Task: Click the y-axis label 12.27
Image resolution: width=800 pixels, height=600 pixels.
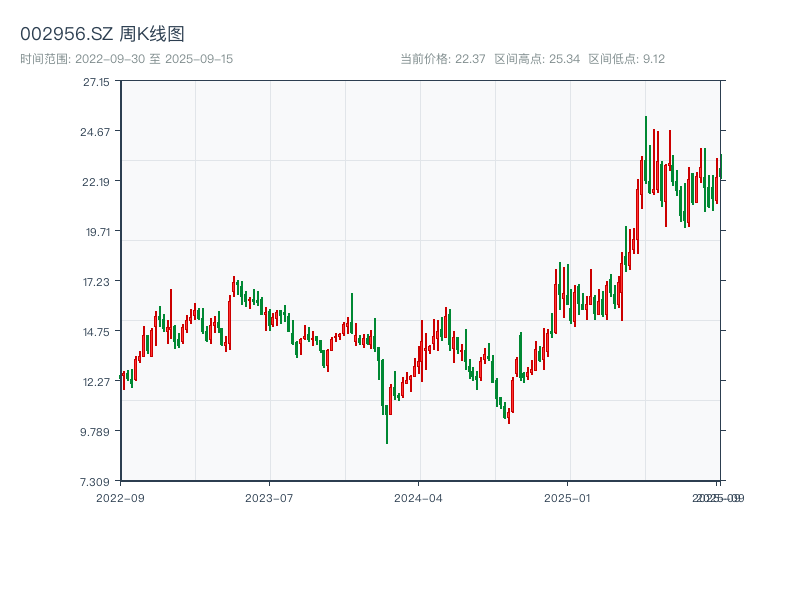Action: click(x=96, y=382)
